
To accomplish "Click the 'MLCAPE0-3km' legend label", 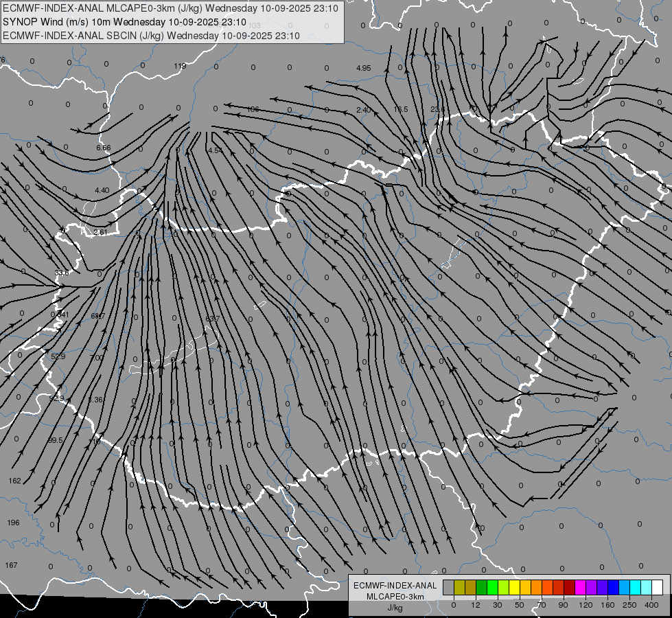I will pos(395,597).
